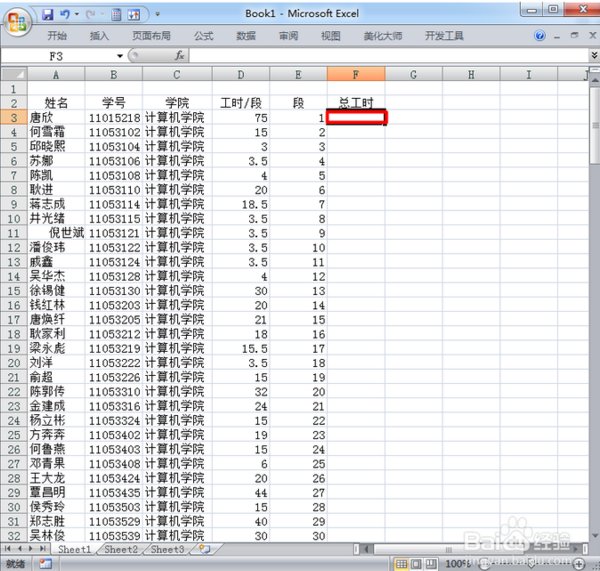The width and height of the screenshot is (600, 571).
Task: Select row 3 header
Action: click(14, 117)
